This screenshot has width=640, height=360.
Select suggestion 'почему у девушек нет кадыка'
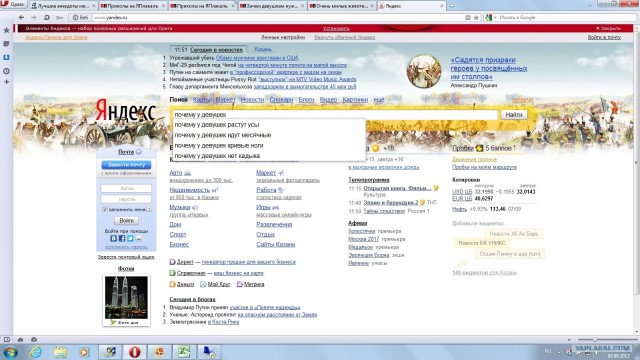[269, 156]
